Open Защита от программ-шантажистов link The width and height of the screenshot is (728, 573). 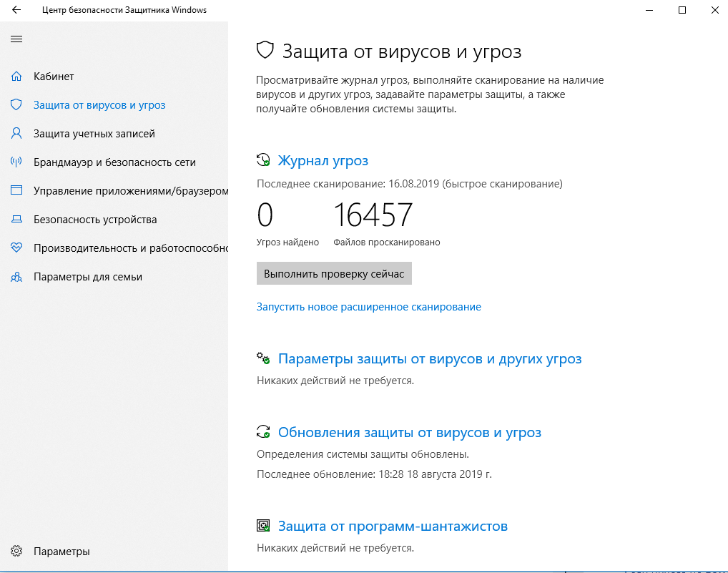coord(393,526)
